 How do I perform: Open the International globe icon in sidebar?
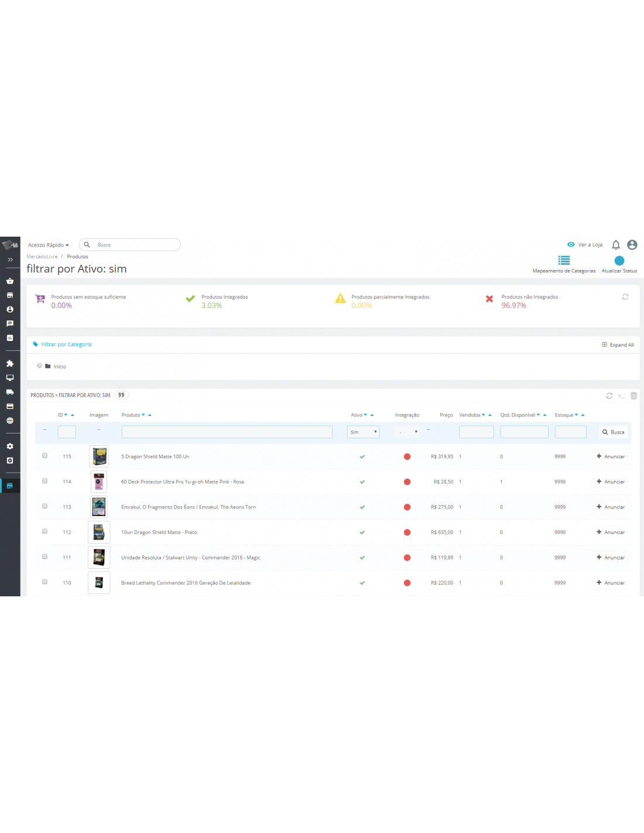(x=10, y=421)
